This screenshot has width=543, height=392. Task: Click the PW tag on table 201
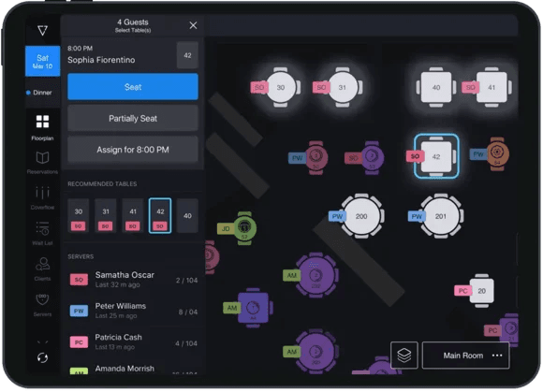(417, 217)
